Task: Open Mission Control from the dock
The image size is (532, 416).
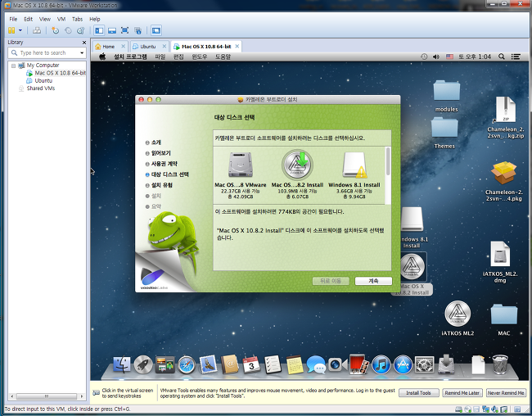Action: [x=165, y=365]
